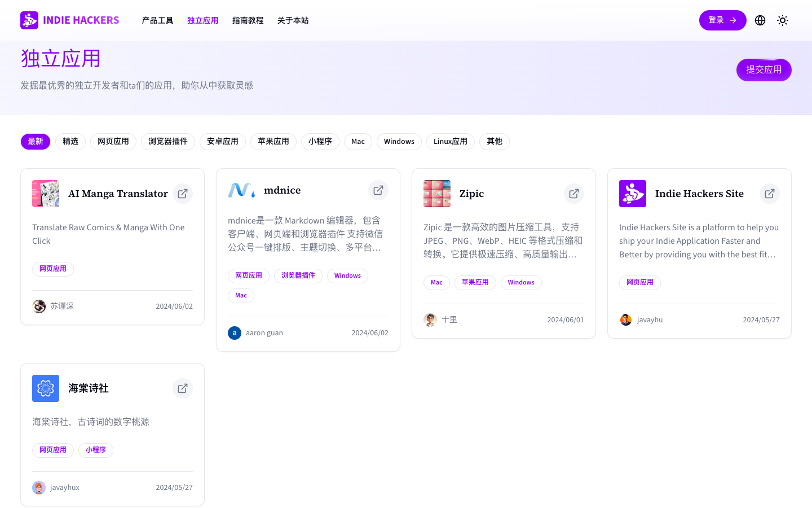Click the 登录 button
The image size is (812, 508).
click(x=722, y=20)
